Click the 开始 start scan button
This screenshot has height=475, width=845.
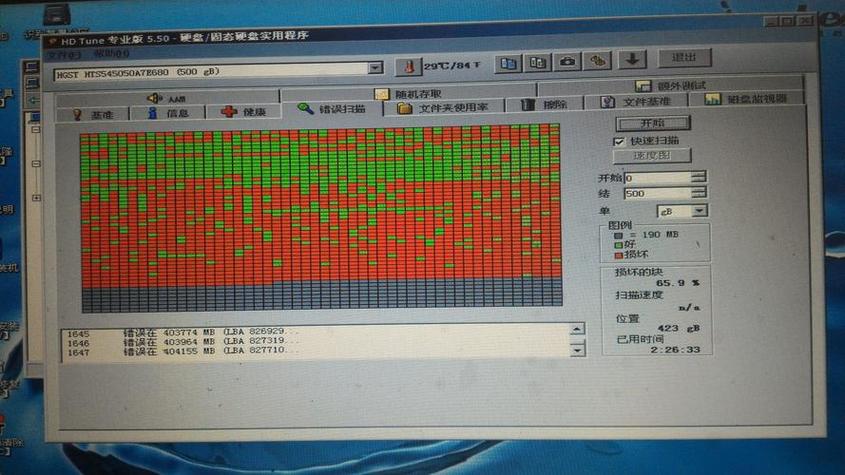653,123
